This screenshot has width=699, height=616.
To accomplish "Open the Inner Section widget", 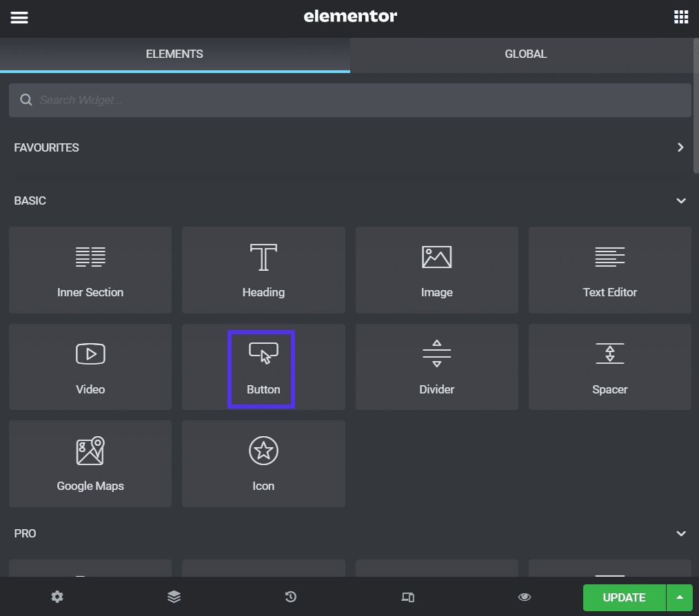I will (x=90, y=270).
